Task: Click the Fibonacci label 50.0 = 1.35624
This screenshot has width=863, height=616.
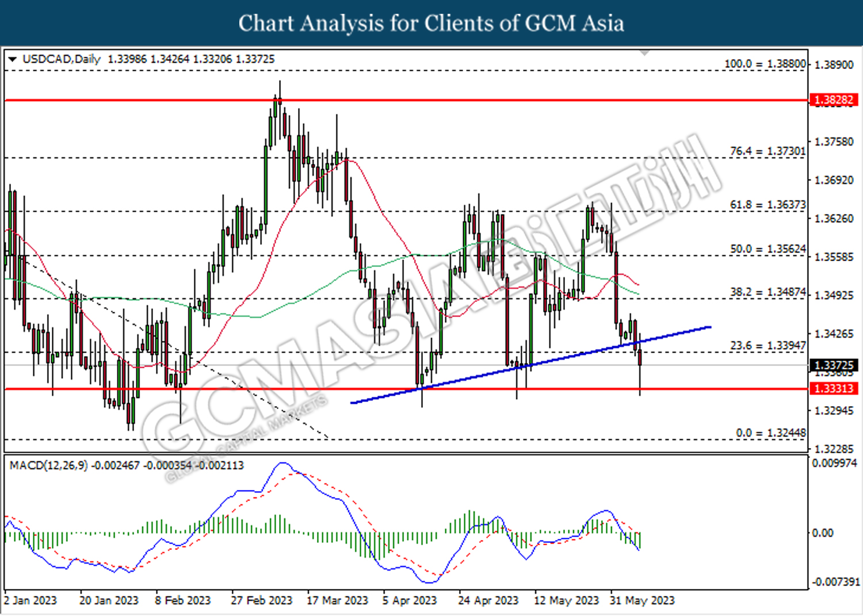Action: (x=767, y=249)
